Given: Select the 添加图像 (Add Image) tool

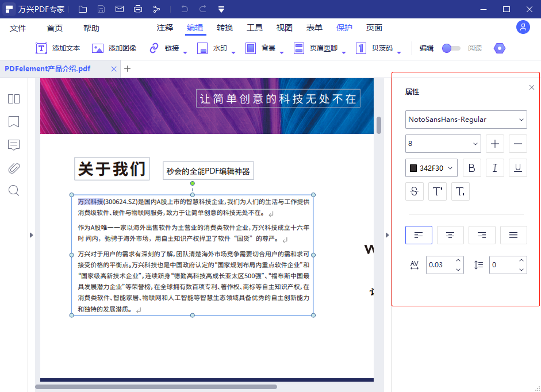Looking at the screenshot, I should coord(113,48).
